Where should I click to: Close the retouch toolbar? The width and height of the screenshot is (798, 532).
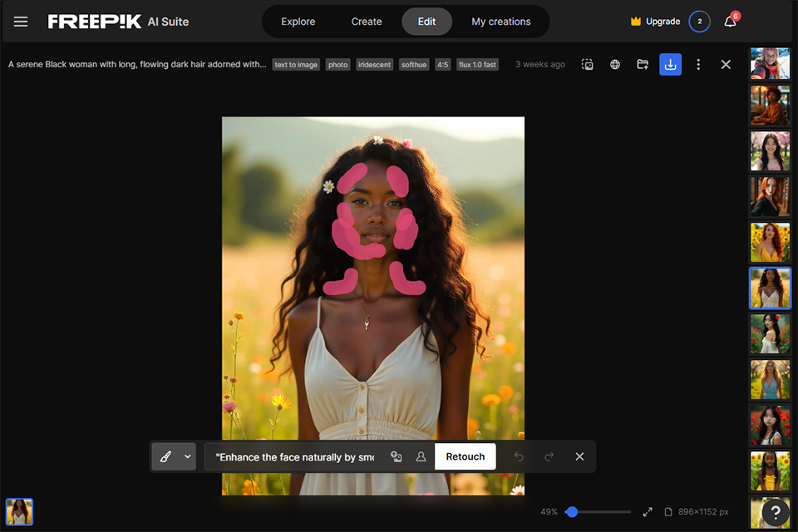(x=579, y=456)
